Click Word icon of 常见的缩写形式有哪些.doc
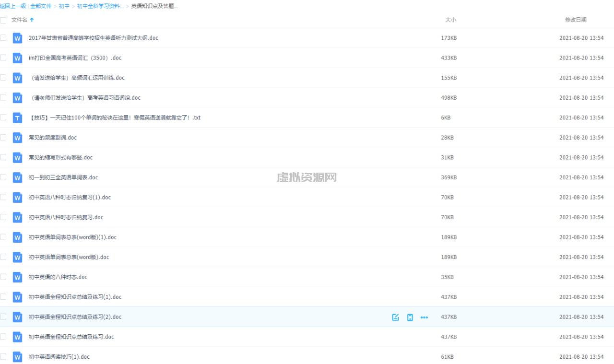This screenshot has width=614, height=364. [x=17, y=157]
